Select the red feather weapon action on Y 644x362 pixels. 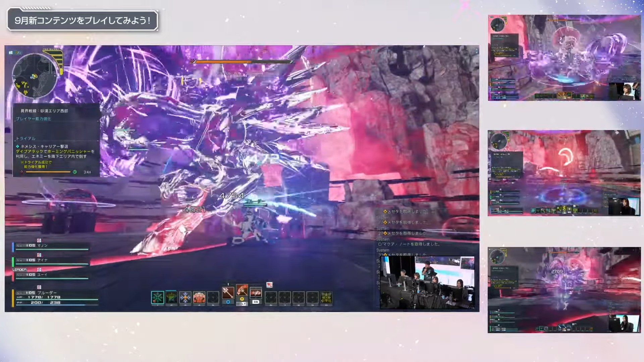point(242,290)
